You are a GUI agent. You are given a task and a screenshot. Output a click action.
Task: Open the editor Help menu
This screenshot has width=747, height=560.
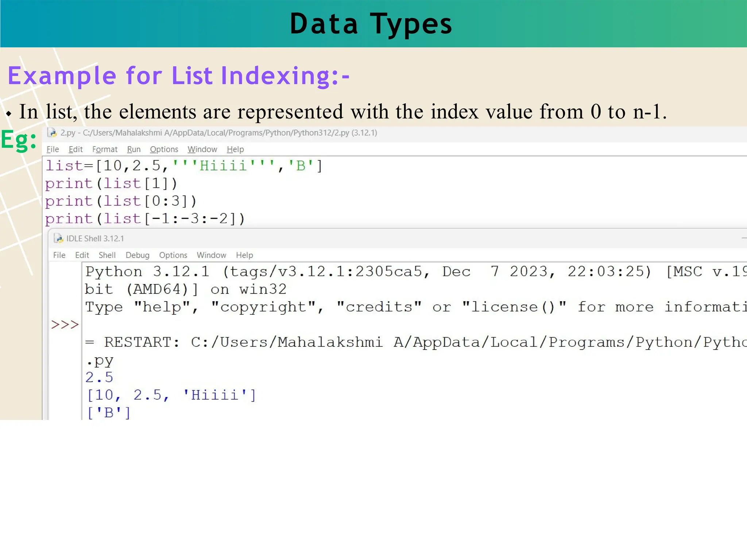point(235,149)
